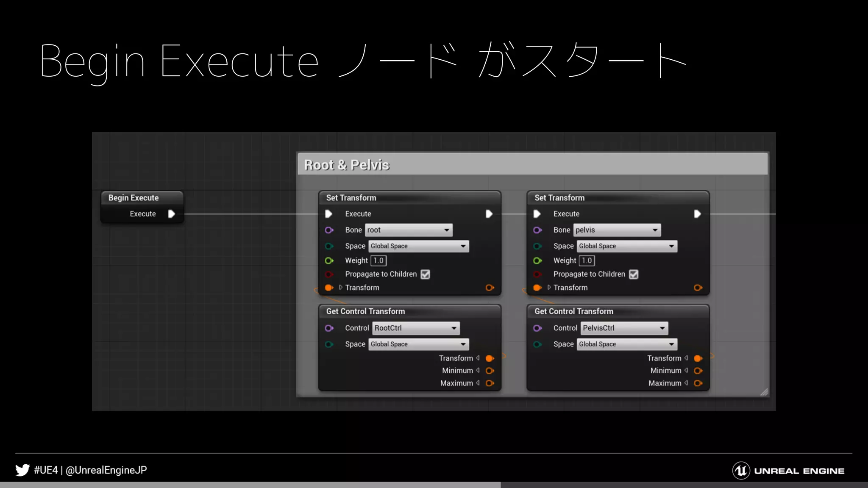The height and width of the screenshot is (488, 868).
Task: Collapse Minimum output arrow on PelvisCtrl node
Action: pos(687,371)
